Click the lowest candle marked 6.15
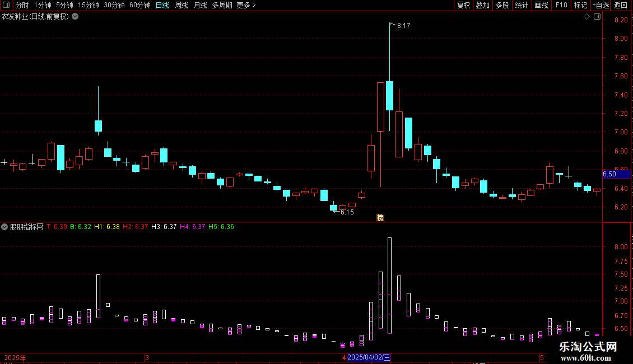 point(333,208)
